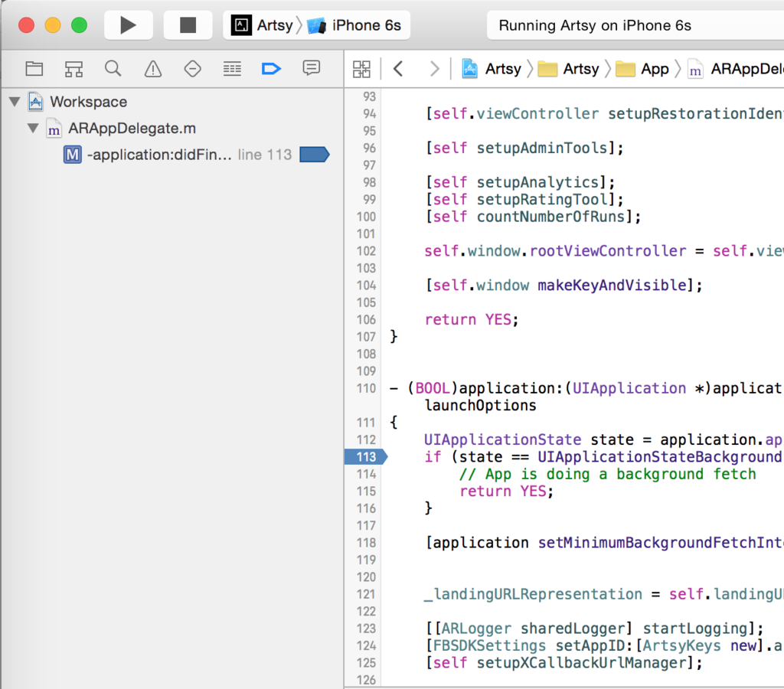Go back in editor history

[x=398, y=68]
